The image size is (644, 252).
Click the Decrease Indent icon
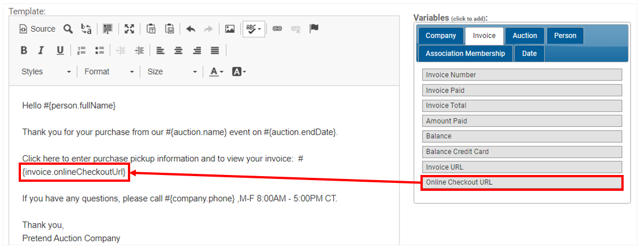(x=121, y=50)
